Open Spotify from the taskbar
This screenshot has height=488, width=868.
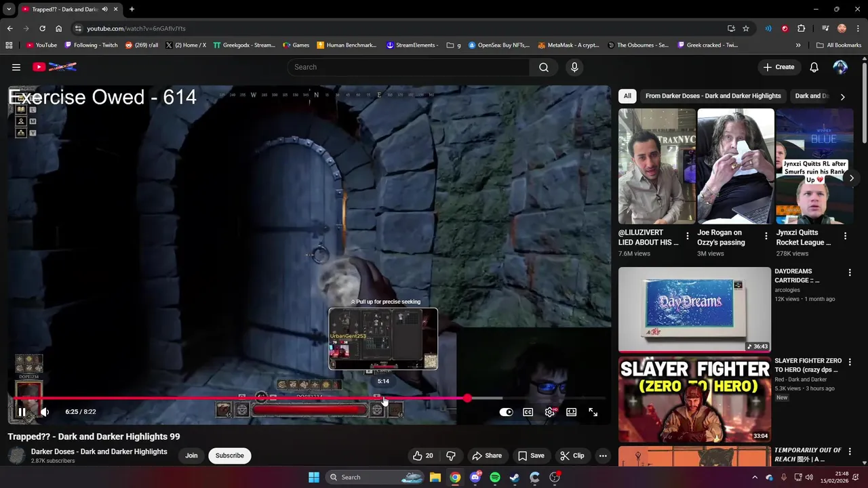495,477
